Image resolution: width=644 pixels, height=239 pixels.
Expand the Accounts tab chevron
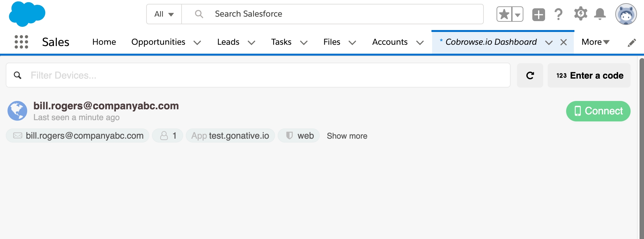point(420,42)
